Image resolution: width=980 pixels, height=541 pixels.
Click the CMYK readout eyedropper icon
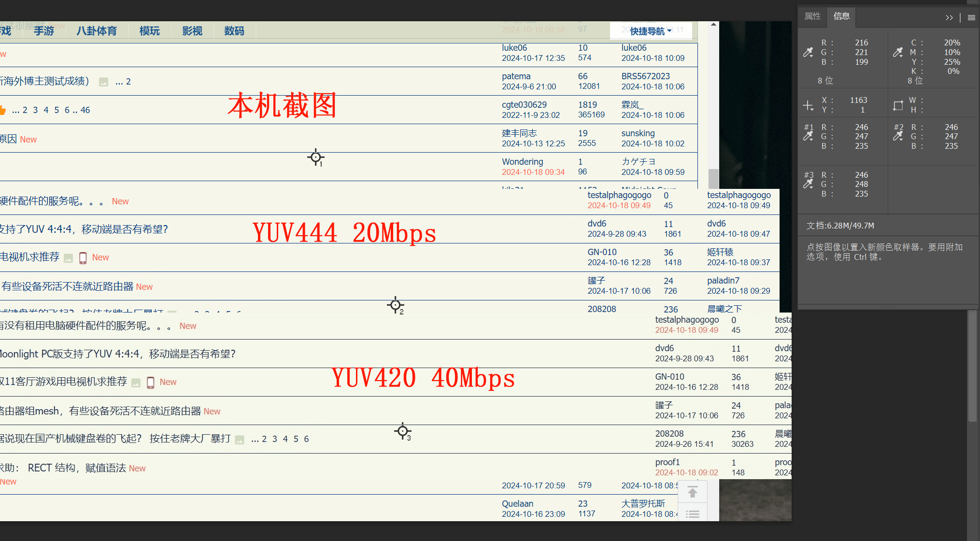click(x=898, y=52)
